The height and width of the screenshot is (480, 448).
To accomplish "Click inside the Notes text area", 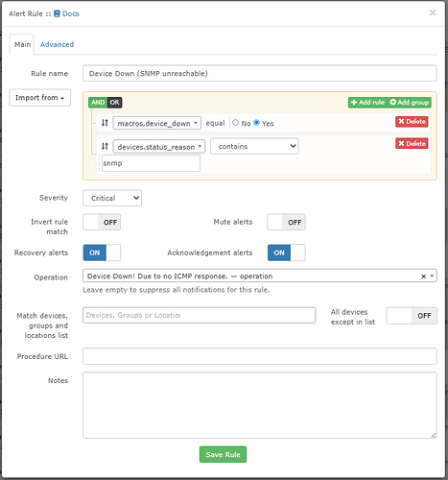I will pyautogui.click(x=260, y=405).
